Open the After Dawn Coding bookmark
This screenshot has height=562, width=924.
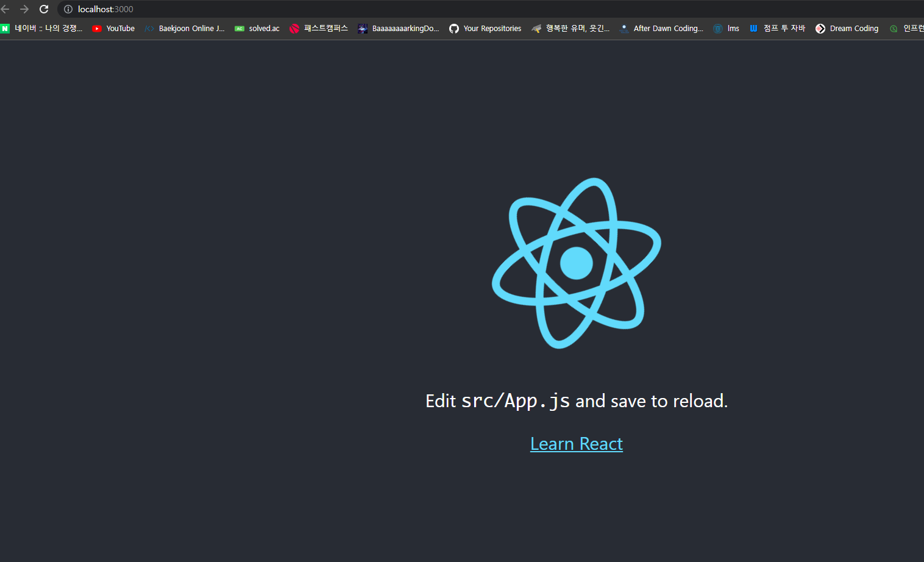(x=661, y=29)
